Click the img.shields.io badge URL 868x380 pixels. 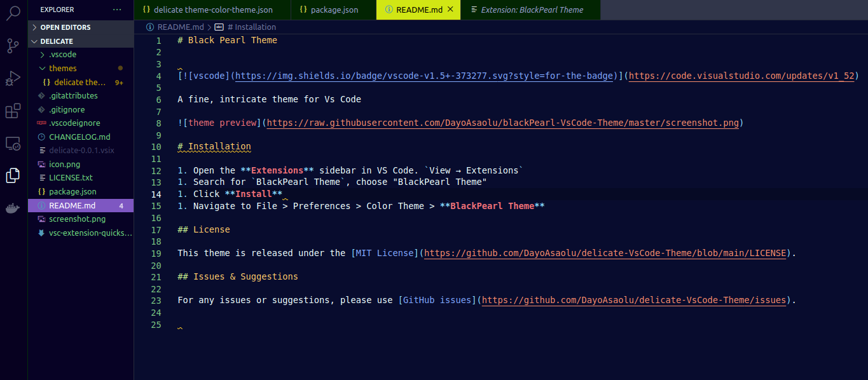[x=424, y=76]
